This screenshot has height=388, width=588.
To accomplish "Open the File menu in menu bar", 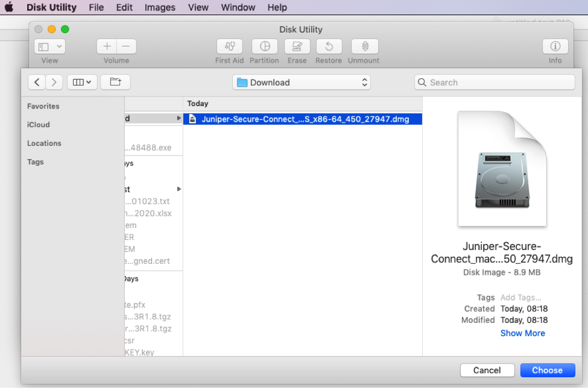I will [x=96, y=8].
